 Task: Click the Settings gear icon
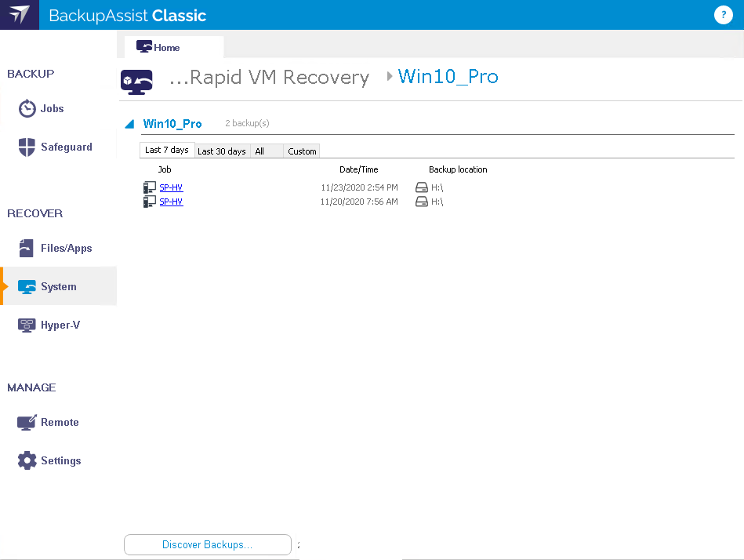point(27,460)
